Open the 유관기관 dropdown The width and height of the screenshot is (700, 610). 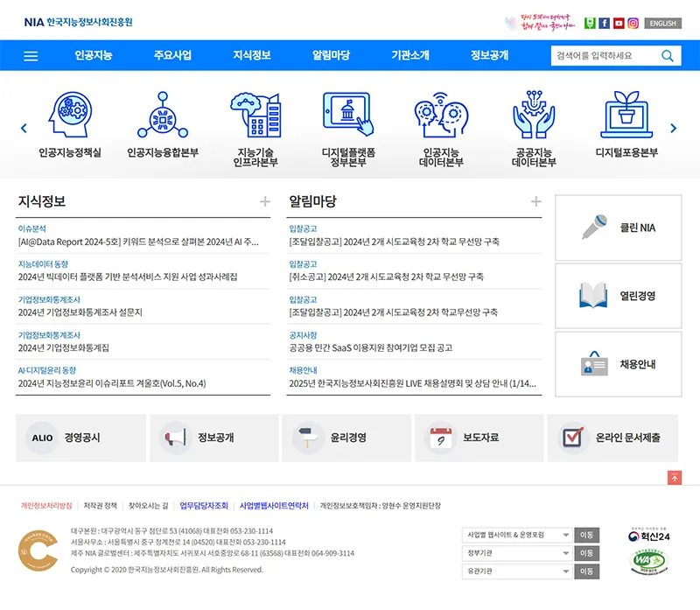[517, 571]
